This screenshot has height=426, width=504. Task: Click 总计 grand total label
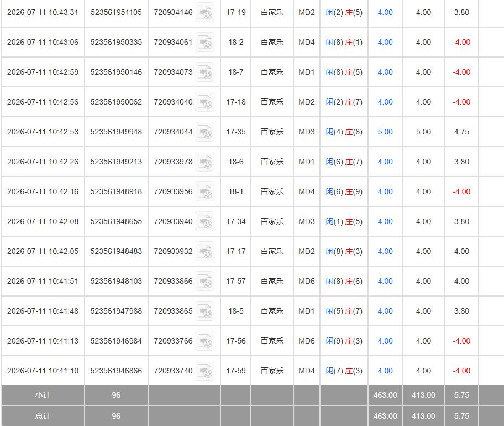coord(43,417)
